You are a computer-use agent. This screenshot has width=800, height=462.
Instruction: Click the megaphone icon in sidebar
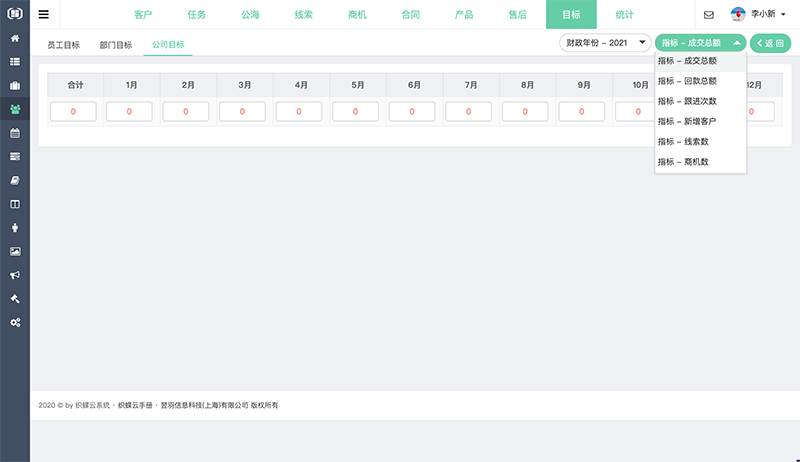15,275
